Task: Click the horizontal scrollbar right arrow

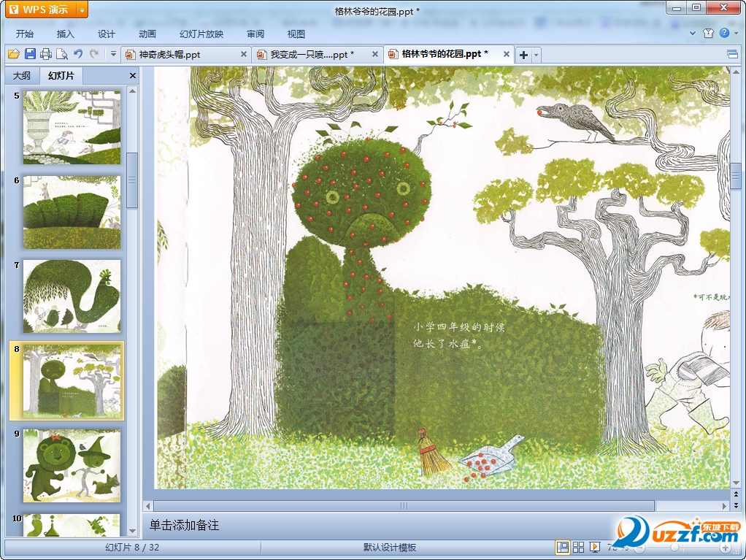Action: 724,506
